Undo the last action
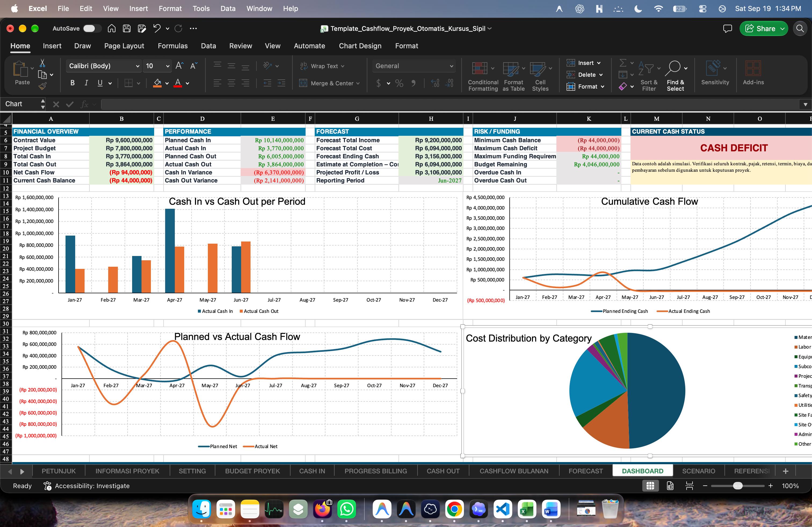812x527 pixels. pos(157,29)
